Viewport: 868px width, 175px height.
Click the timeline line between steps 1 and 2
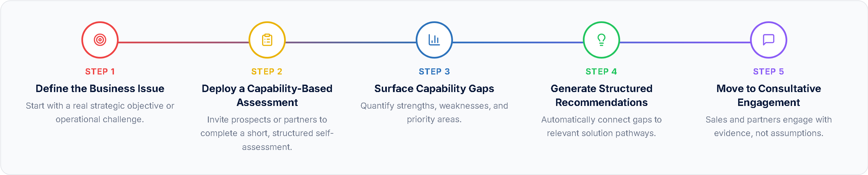(183, 43)
